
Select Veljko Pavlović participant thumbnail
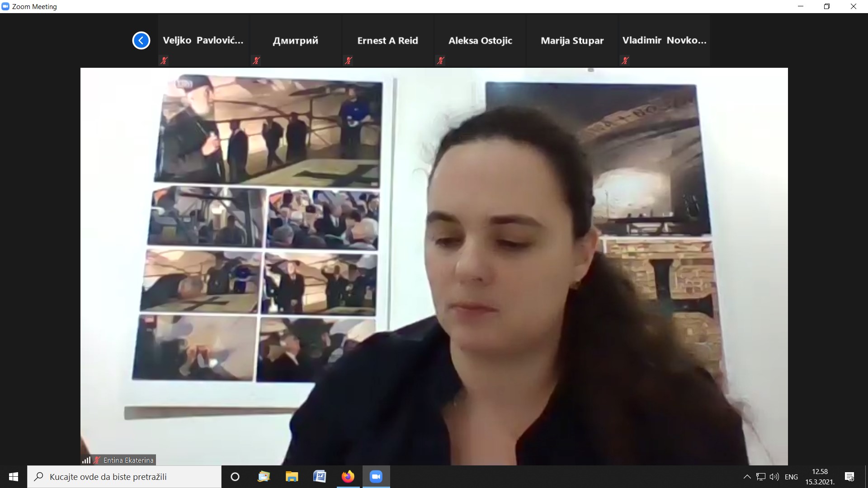coord(203,41)
